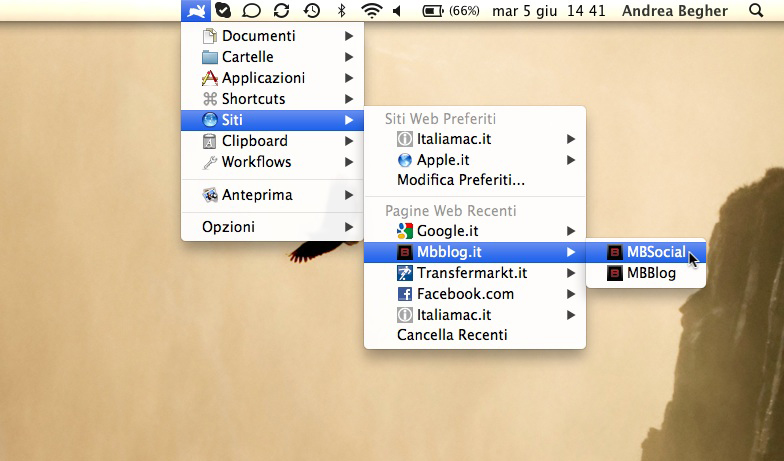Expand the Transfermarkt.it submenu arrow
784x461 pixels.
click(x=571, y=273)
